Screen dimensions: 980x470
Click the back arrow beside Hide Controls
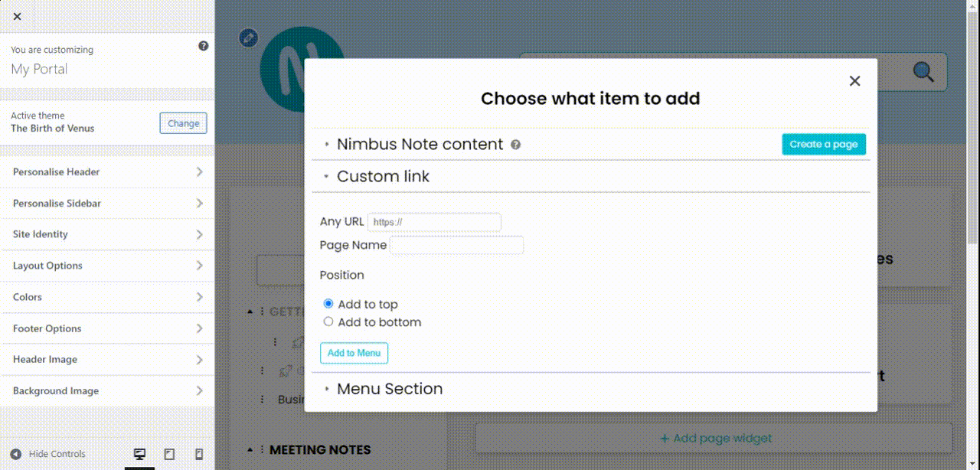click(17, 454)
